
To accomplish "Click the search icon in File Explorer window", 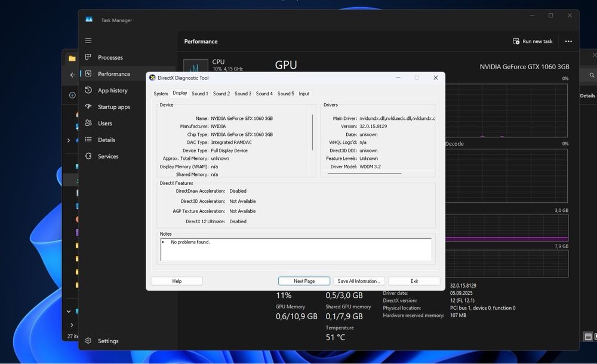I will (x=592, y=75).
